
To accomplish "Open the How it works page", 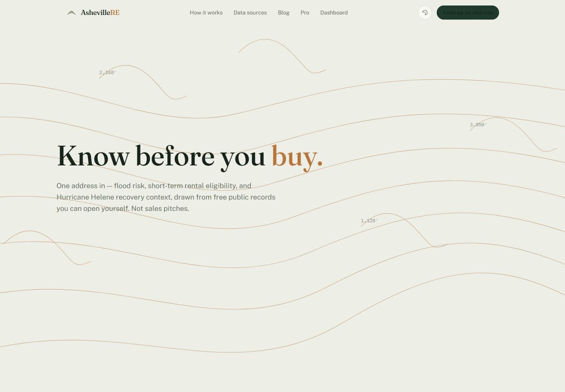I will pyautogui.click(x=206, y=13).
